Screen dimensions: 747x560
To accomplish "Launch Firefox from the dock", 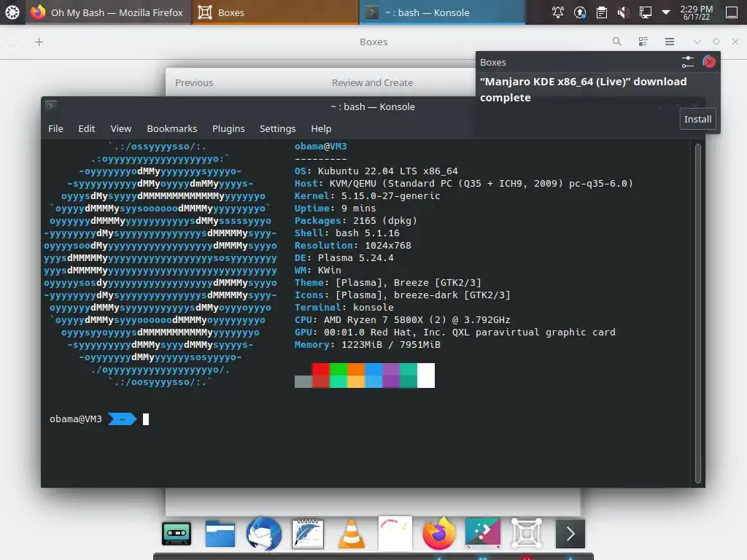I will coord(438,533).
